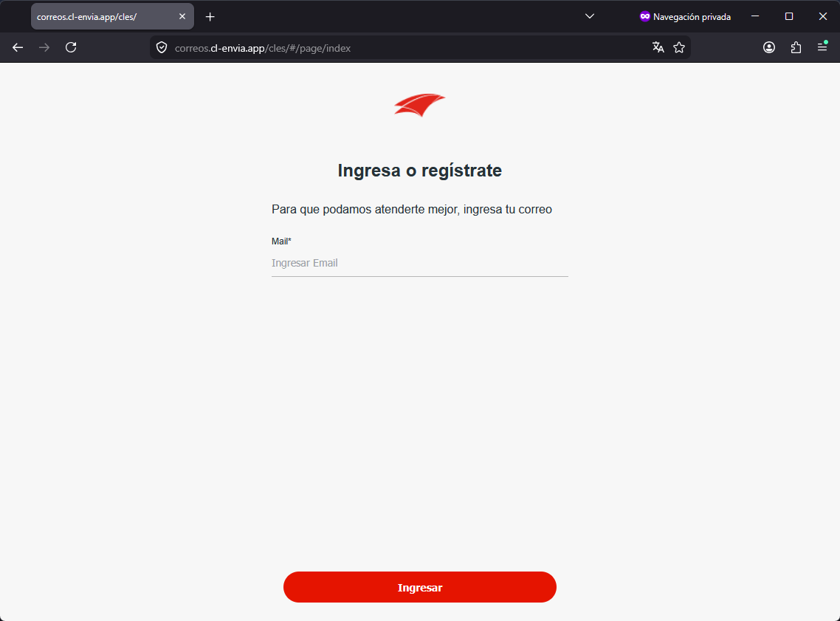The height and width of the screenshot is (621, 840).
Task: Minimize the browser window
Action: click(755, 16)
